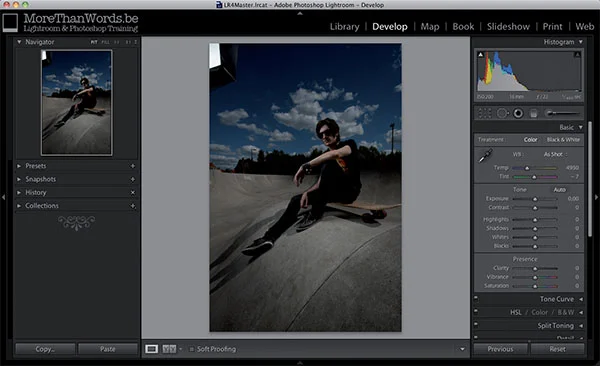Open Before/After view options dropdown

(x=181, y=349)
